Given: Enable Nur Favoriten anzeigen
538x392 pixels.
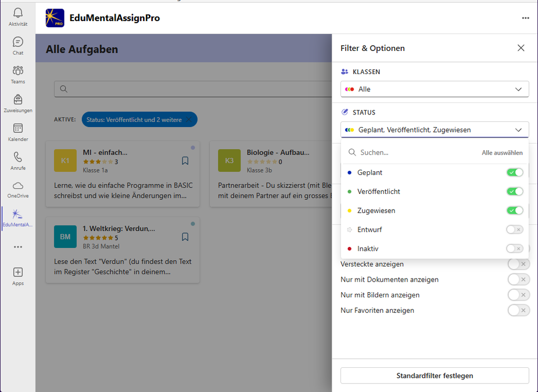Looking at the screenshot, I should coord(519,311).
